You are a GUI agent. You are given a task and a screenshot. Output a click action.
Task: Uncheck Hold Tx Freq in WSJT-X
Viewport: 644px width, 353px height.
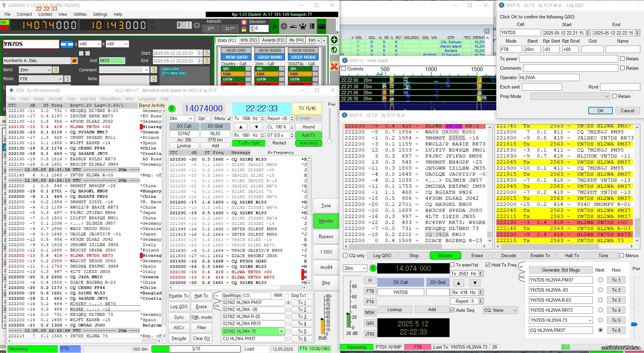click(x=488, y=265)
